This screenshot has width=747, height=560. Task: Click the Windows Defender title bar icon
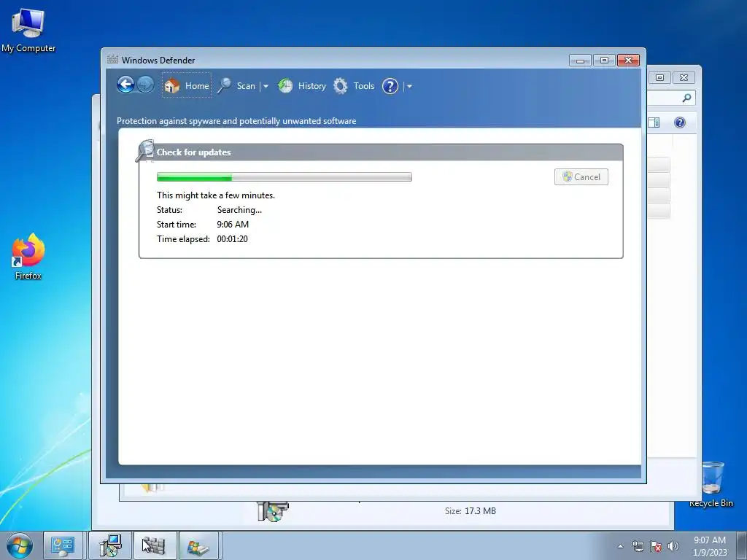pyautogui.click(x=112, y=60)
